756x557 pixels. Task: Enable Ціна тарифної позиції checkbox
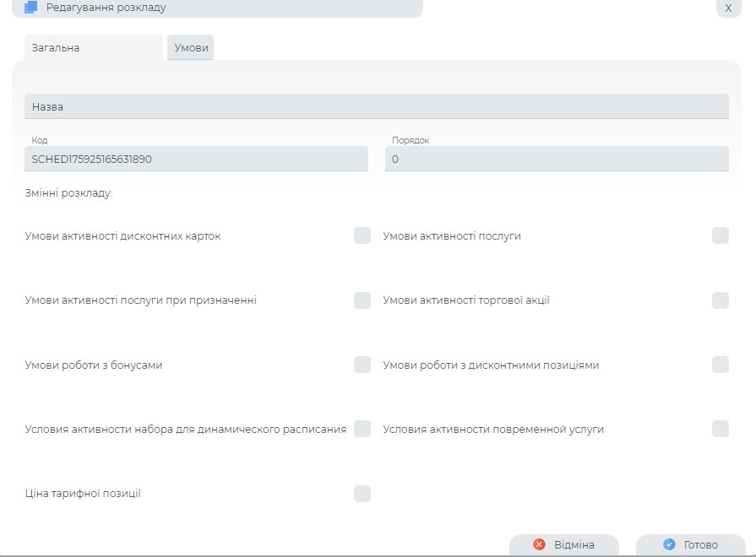[x=362, y=494]
